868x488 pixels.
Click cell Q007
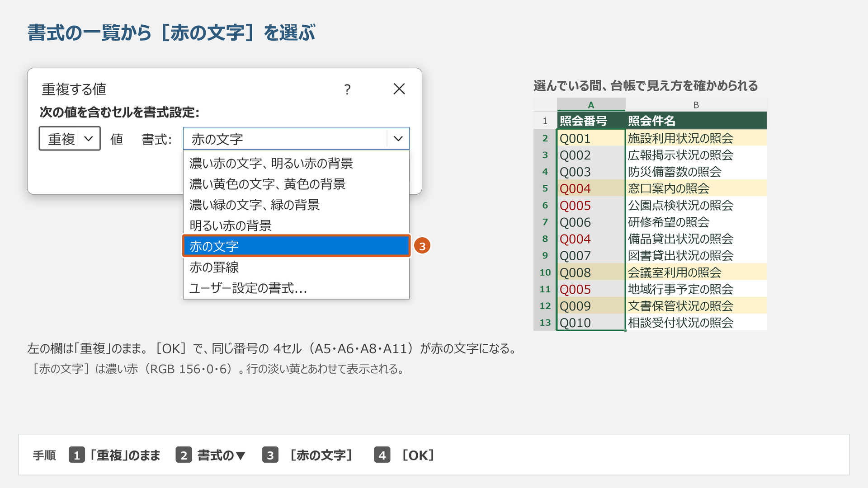pyautogui.click(x=591, y=255)
